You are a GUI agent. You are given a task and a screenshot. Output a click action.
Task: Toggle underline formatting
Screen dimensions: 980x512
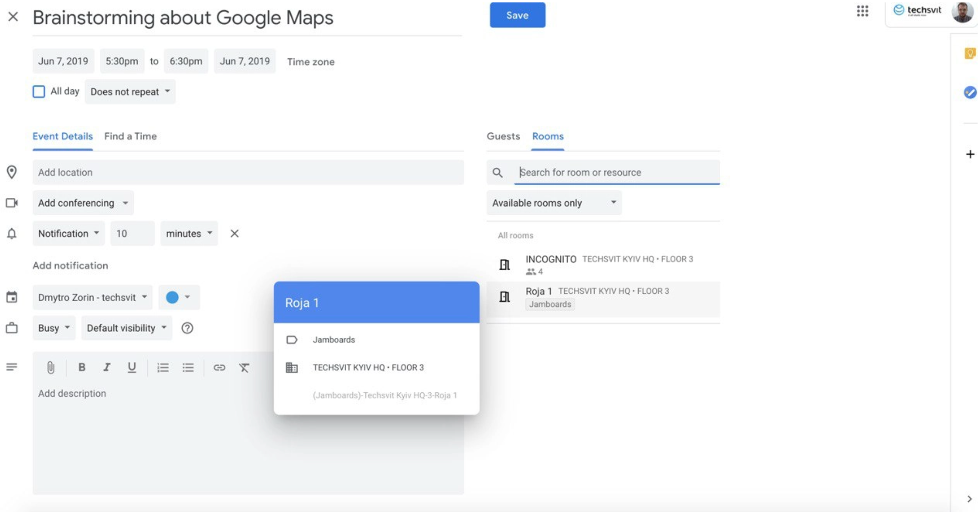pyautogui.click(x=131, y=368)
